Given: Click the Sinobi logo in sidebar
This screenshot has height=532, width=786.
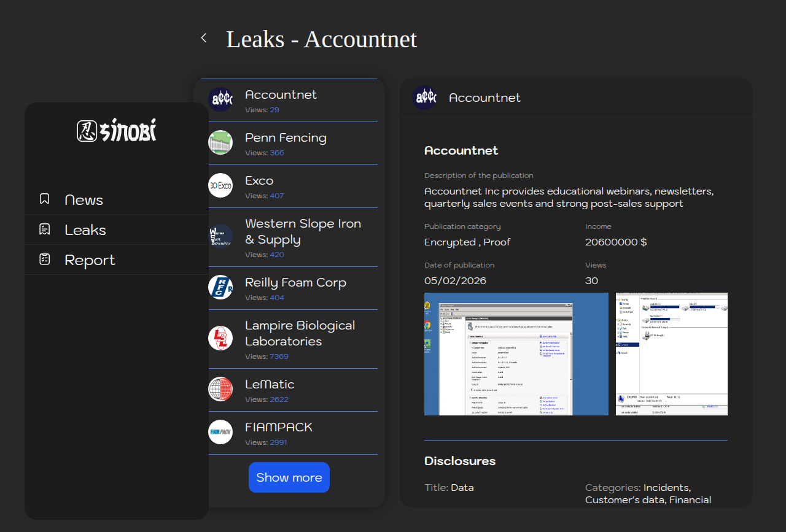Looking at the screenshot, I should (117, 130).
